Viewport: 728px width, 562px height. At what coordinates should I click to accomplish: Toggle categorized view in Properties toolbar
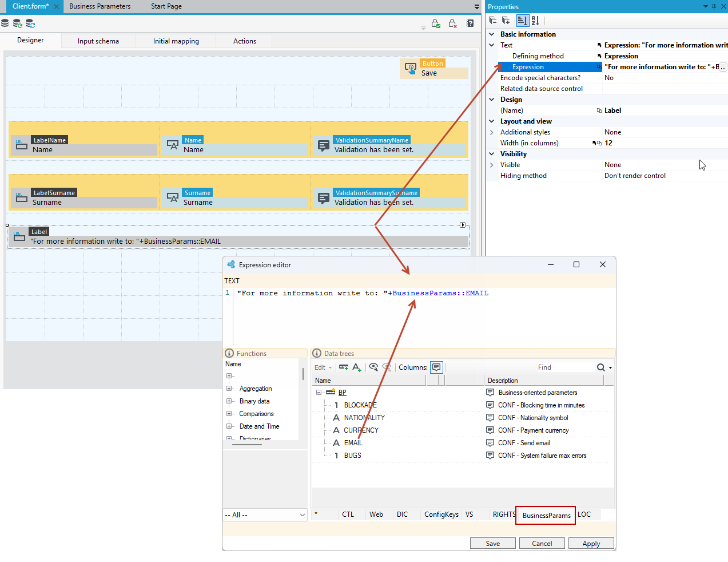click(x=522, y=21)
